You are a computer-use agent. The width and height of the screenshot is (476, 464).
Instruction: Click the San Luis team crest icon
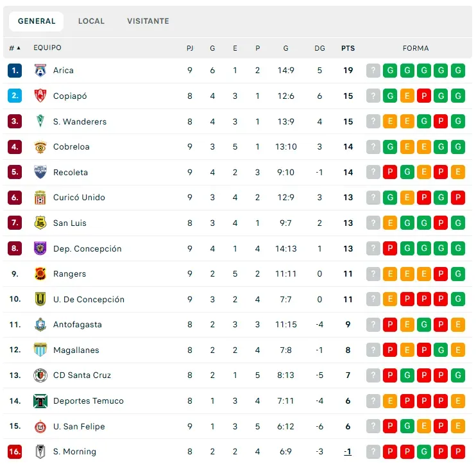coord(40,223)
